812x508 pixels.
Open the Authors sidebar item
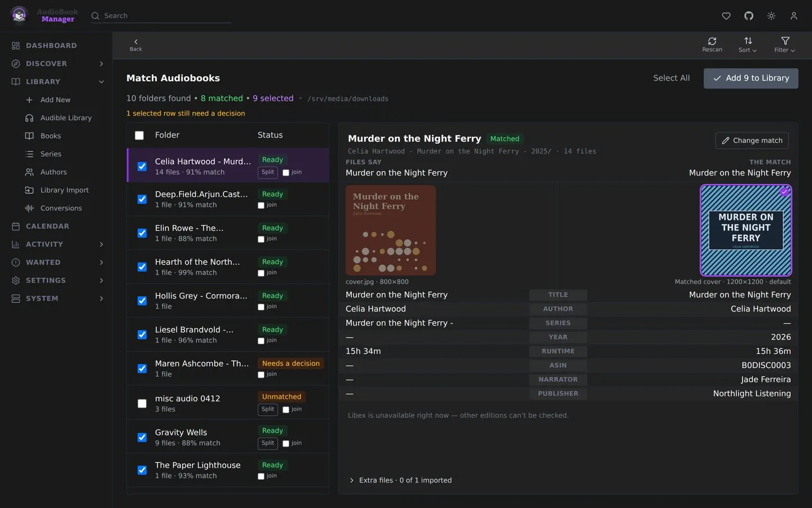pos(54,172)
